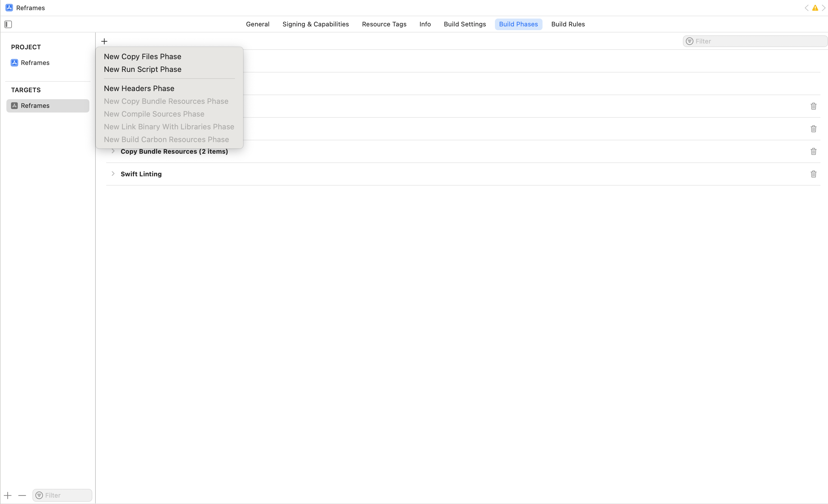Select the Reframes target under TARGETS

[x=35, y=106]
